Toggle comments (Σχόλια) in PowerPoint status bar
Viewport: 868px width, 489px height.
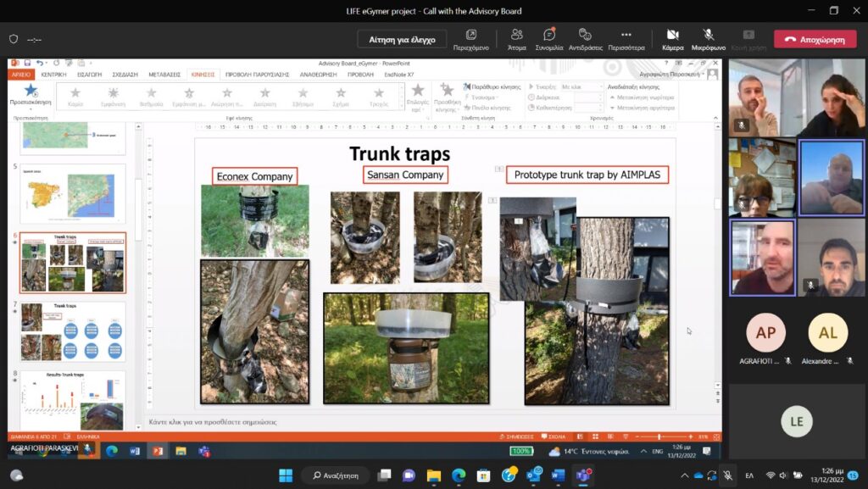point(554,436)
